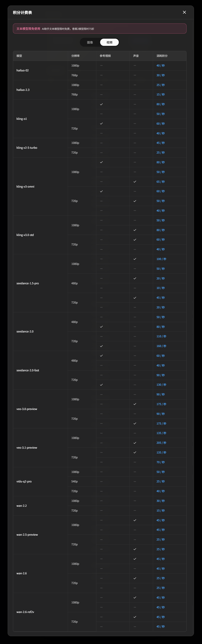Click the 模型 column header
This screenshot has height=644, width=202.
[x=19, y=56]
